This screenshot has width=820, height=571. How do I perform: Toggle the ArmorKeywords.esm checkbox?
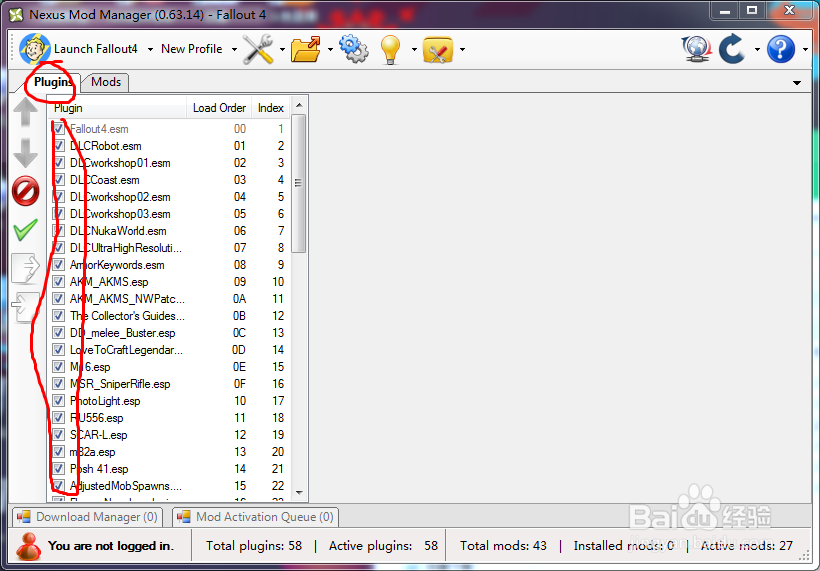tap(59, 265)
